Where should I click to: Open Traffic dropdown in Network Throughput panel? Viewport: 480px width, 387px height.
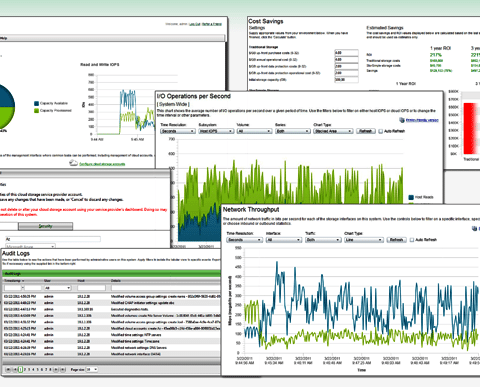click(323, 240)
